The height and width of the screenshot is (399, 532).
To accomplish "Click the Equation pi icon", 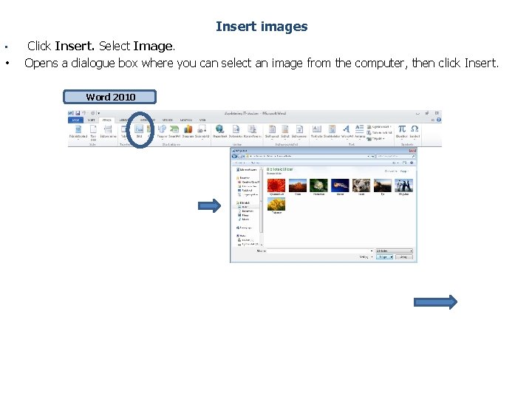I will click(x=402, y=129).
